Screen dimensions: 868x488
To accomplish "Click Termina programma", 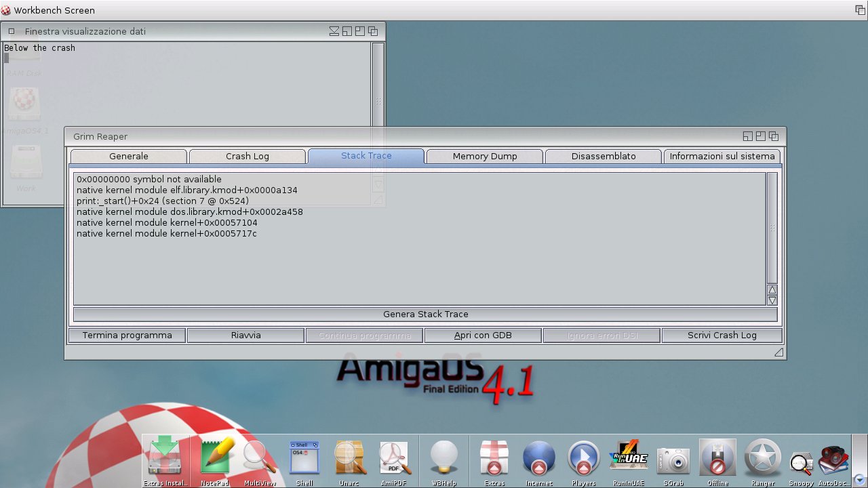I will (x=127, y=335).
